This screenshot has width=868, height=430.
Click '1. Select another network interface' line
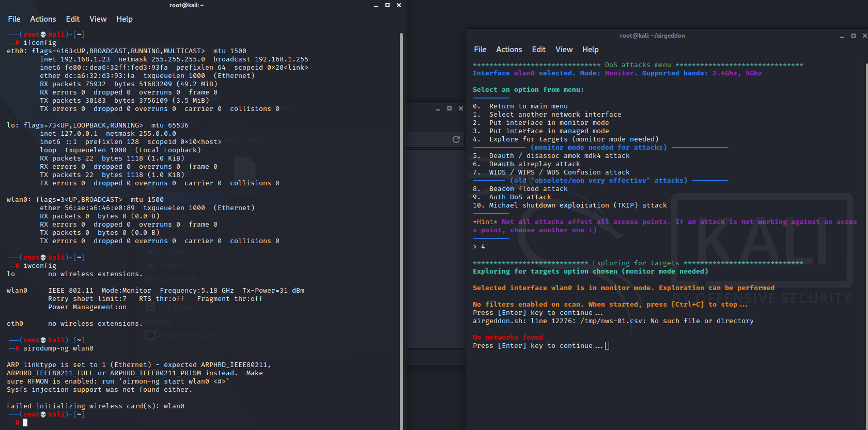coord(547,115)
